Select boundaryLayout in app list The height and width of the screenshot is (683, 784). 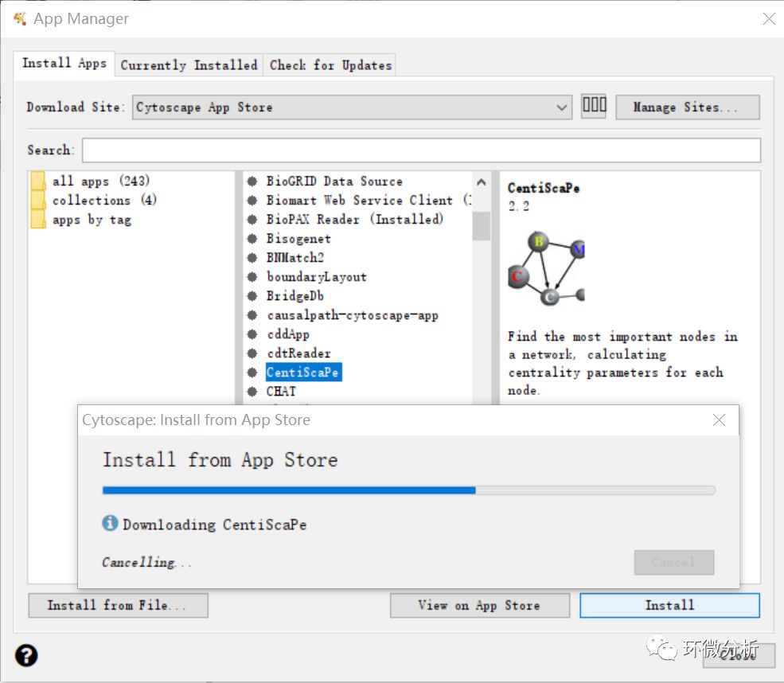[316, 276]
